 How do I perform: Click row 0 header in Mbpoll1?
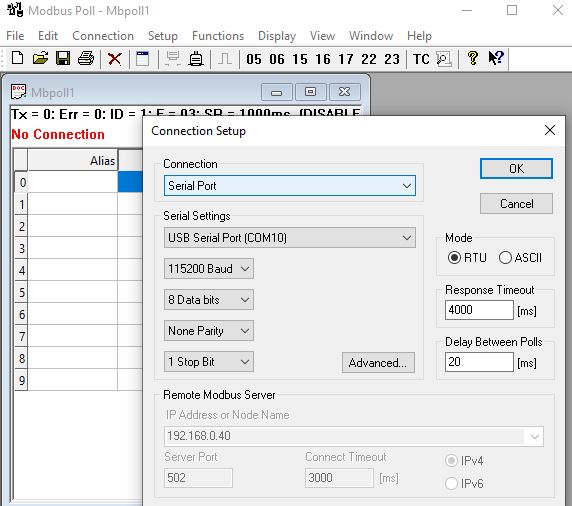[21, 182]
